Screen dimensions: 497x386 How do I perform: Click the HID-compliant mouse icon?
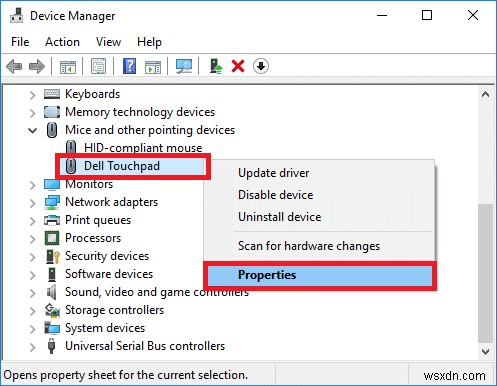[71, 148]
